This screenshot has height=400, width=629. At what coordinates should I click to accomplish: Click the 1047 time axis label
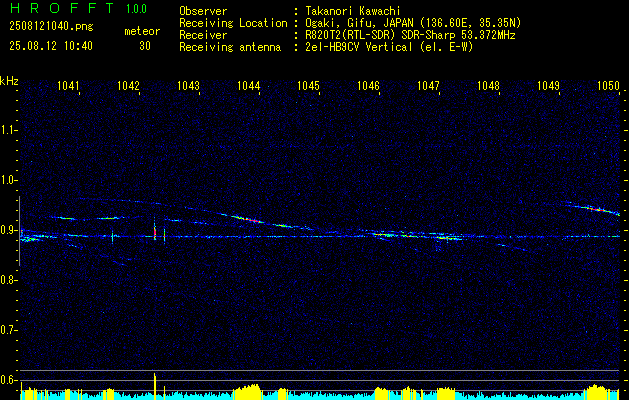tap(429, 86)
